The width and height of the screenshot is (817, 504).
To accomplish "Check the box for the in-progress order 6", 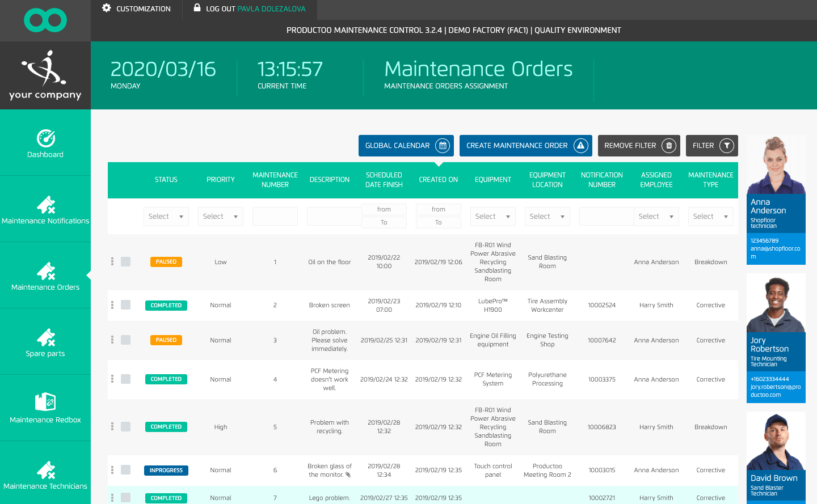I will (126, 470).
